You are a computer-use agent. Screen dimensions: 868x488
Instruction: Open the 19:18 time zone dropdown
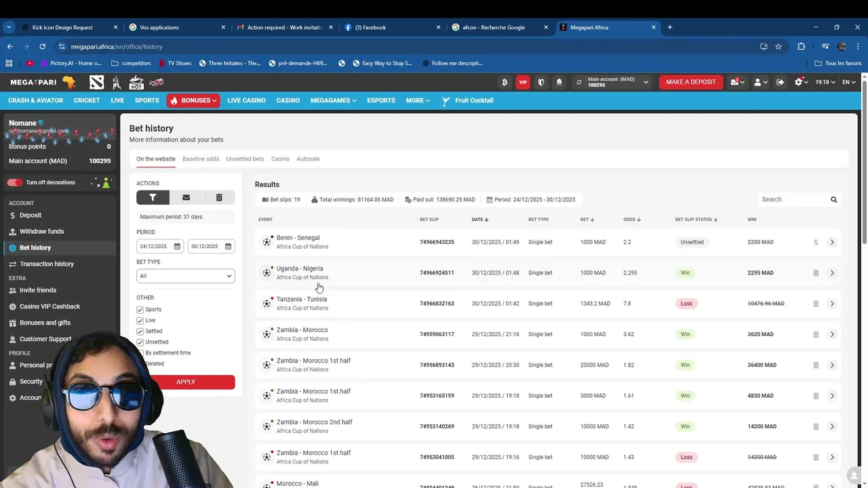(825, 82)
